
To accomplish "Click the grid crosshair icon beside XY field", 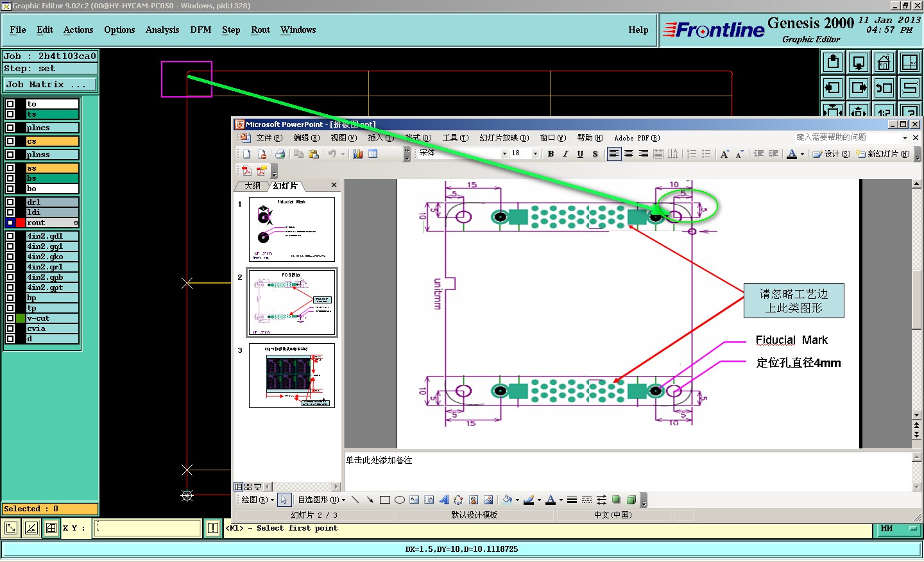I will click(51, 528).
